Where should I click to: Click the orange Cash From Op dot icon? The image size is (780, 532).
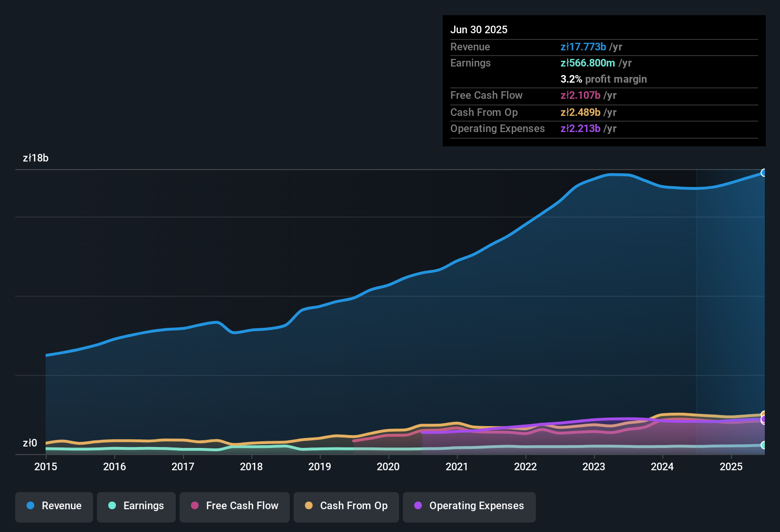308,506
